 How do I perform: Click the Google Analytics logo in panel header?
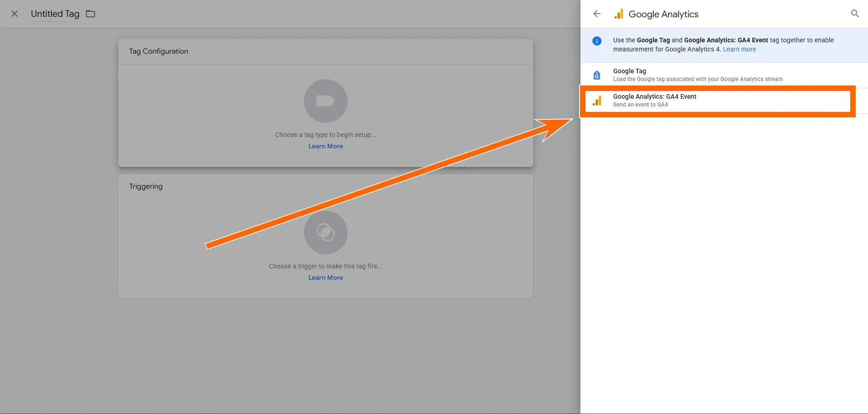point(619,14)
